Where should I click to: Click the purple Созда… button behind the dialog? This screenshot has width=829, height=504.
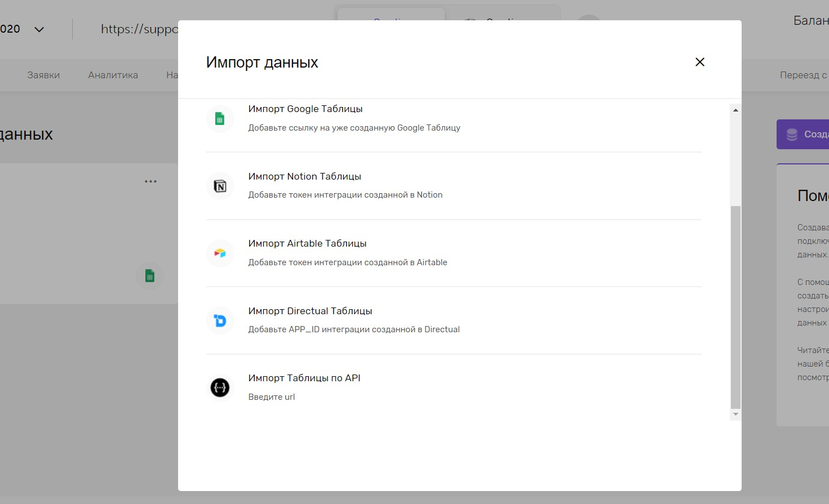click(x=803, y=134)
